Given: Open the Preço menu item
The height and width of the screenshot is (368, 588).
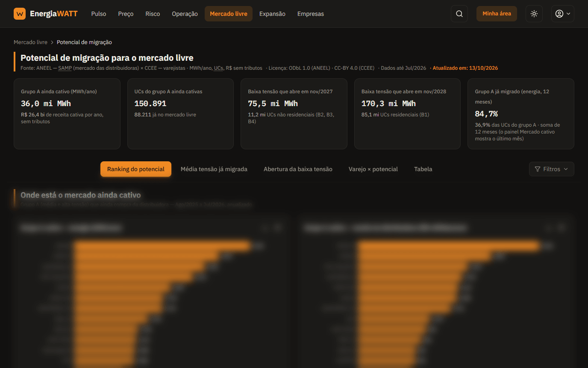Looking at the screenshot, I should [x=126, y=14].
